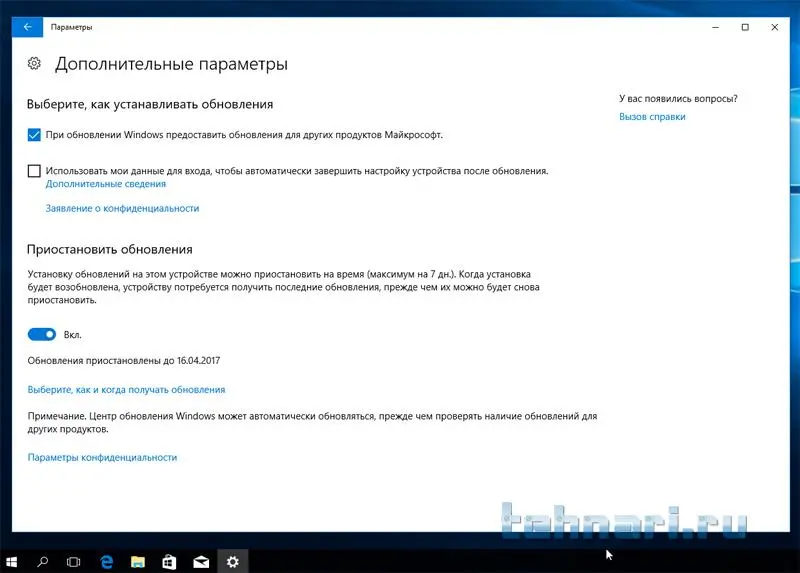Click the Дополнительные параметры page heading
This screenshot has width=800, height=573.
pos(171,64)
